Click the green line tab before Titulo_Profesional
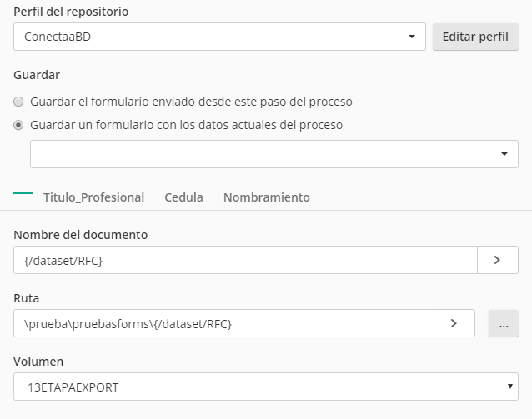Image resolution: width=532 pixels, height=419 pixels. pyautogui.click(x=23, y=193)
